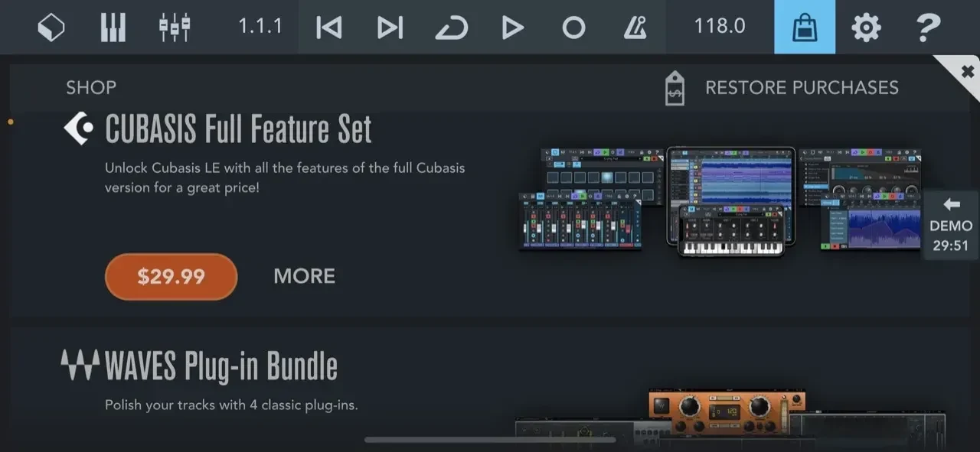This screenshot has height=452, width=980.
Task: Click the WAVES Plug-in Bundle title
Action: click(221, 366)
